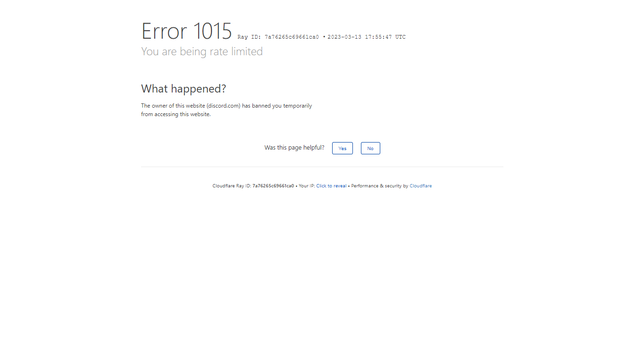The width and height of the screenshot is (644, 362).
Task: Click the 2023-03-13 17:55:47 UTC timestamp
Action: point(367,37)
